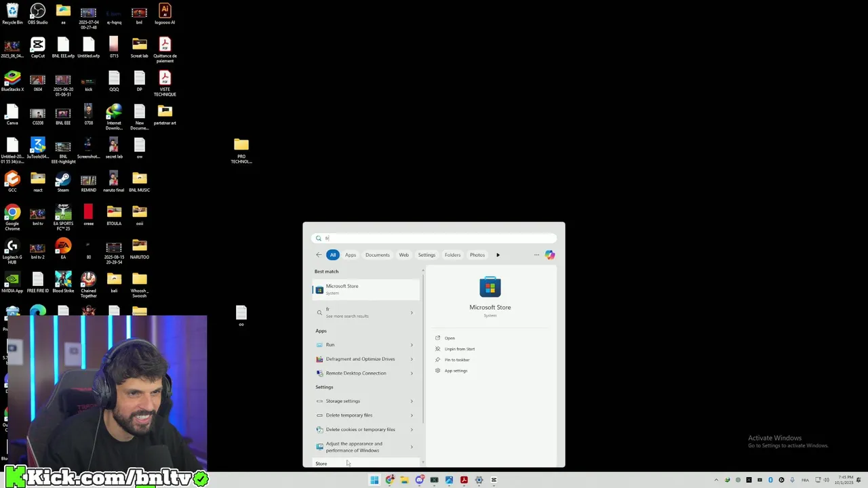Open Windows Start button on taskbar
This screenshot has height=488, width=868.
(x=374, y=480)
